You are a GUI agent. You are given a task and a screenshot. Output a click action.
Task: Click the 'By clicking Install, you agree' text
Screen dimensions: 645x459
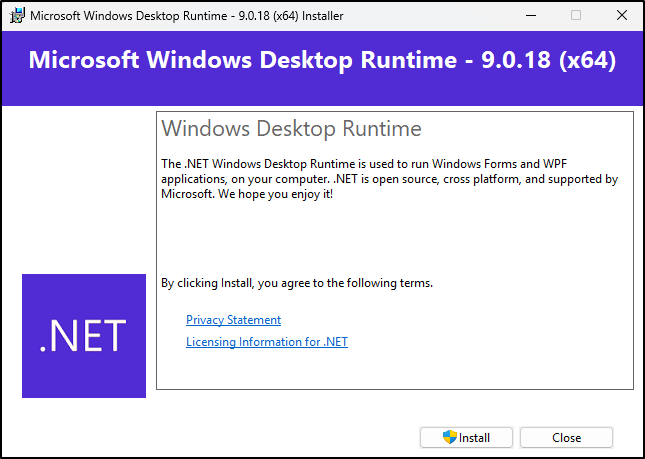[297, 283]
